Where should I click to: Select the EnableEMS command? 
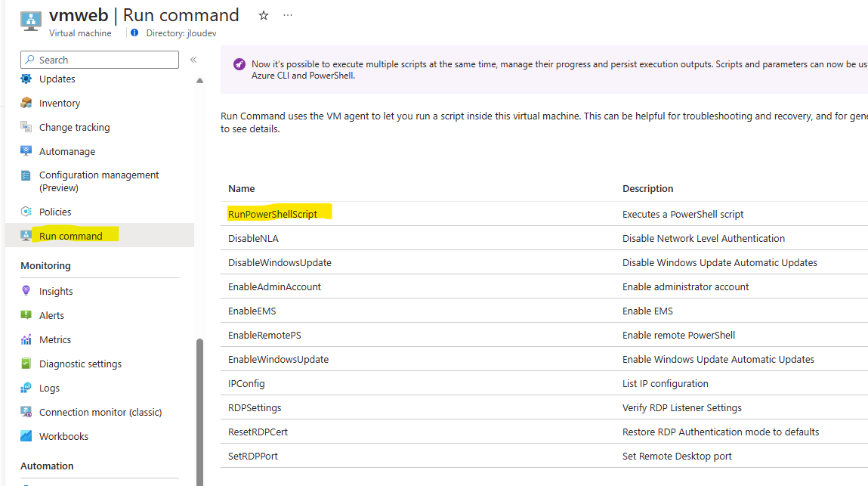[x=252, y=311]
